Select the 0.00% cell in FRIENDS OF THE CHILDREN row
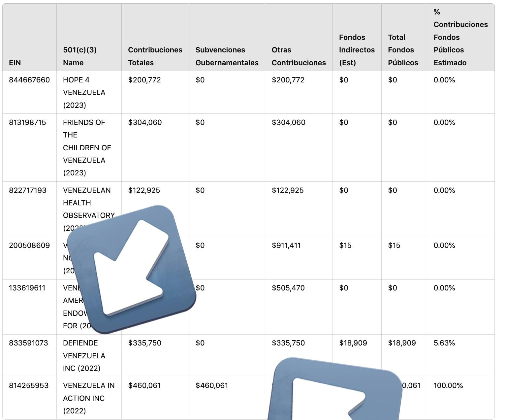Viewport: 506px width, 420px height. pyautogui.click(x=444, y=122)
